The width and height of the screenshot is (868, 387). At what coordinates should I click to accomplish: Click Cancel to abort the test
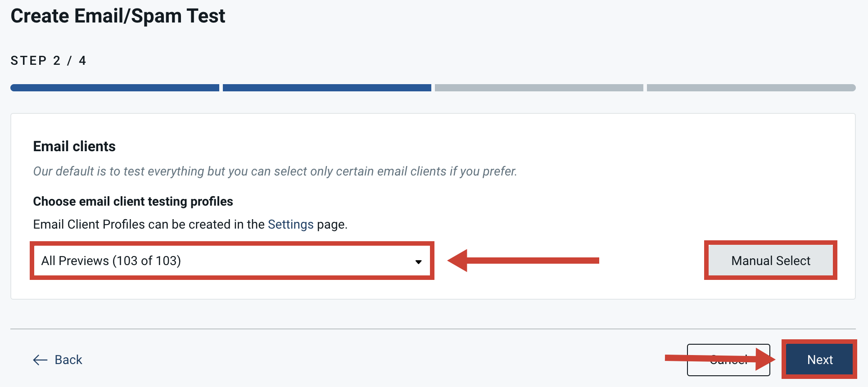(x=728, y=360)
